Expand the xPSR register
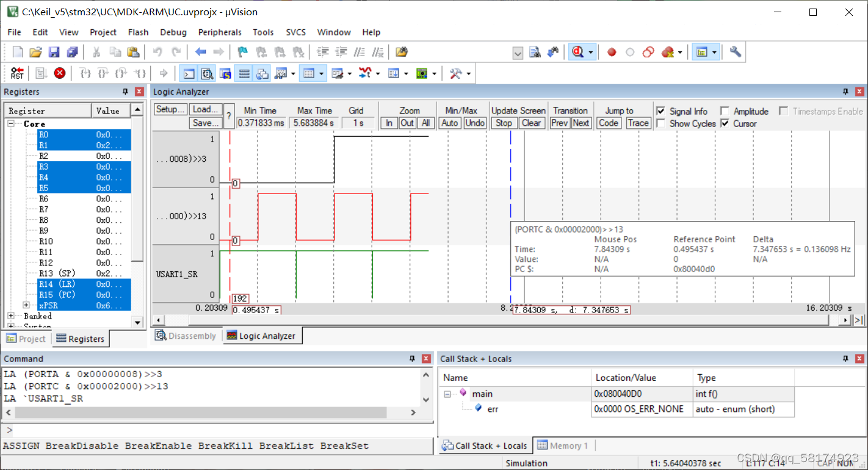 coord(26,305)
